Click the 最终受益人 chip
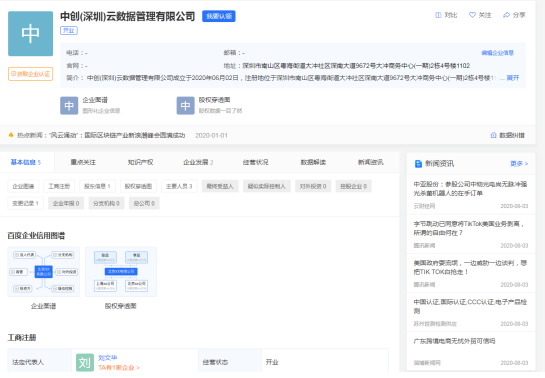The width and height of the screenshot is (545, 378). coord(220,186)
